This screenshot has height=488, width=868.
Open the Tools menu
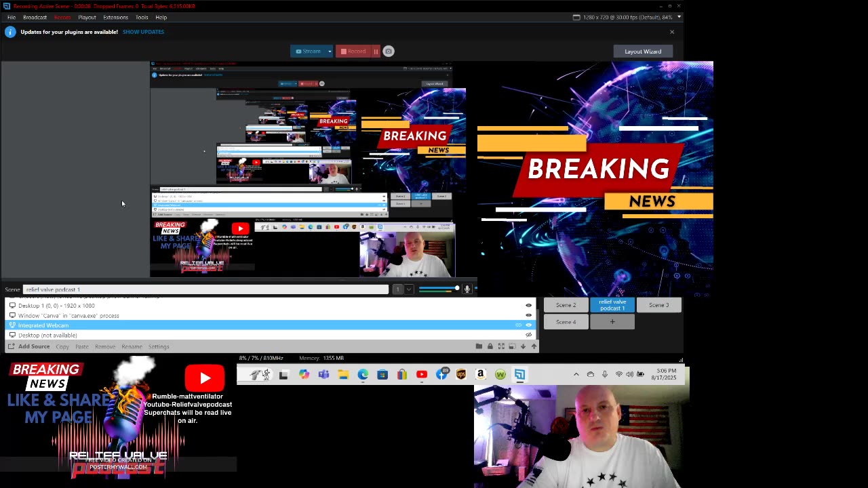pyautogui.click(x=142, y=17)
